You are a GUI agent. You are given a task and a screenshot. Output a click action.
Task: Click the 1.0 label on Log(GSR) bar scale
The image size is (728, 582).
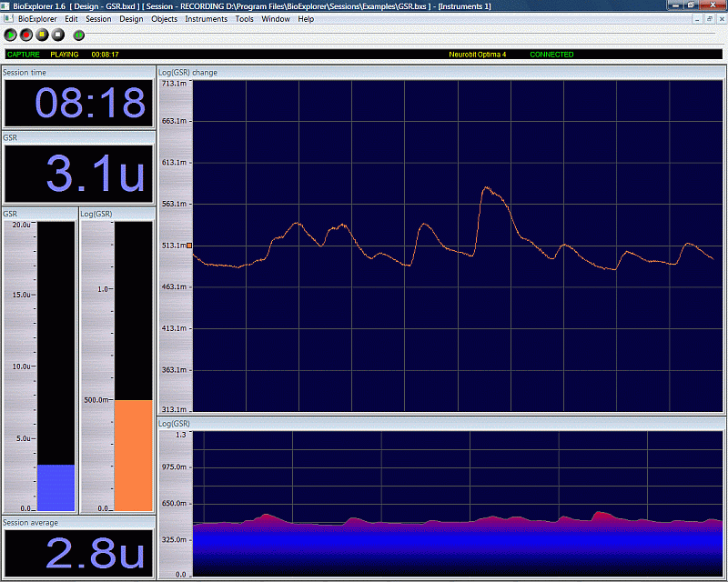pyautogui.click(x=103, y=289)
